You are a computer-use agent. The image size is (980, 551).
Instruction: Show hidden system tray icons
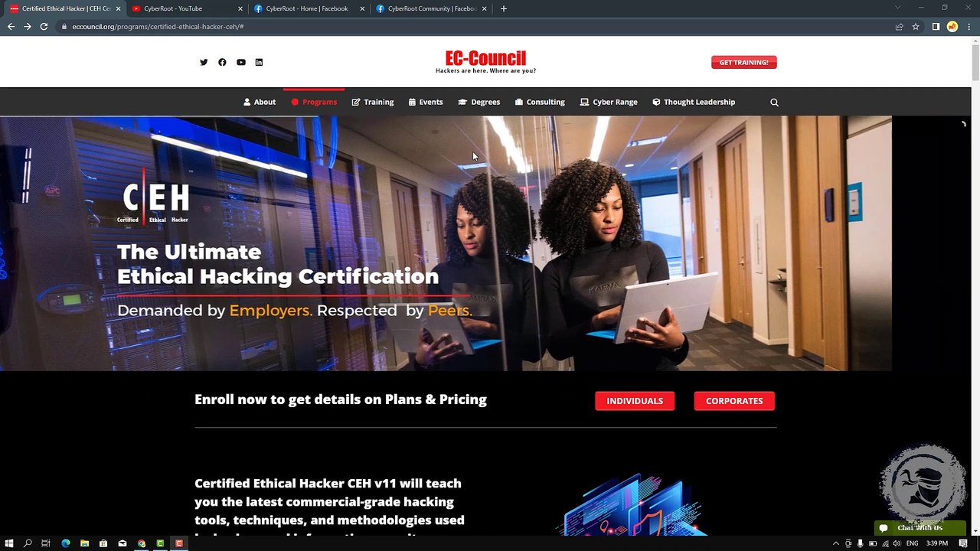tap(835, 543)
